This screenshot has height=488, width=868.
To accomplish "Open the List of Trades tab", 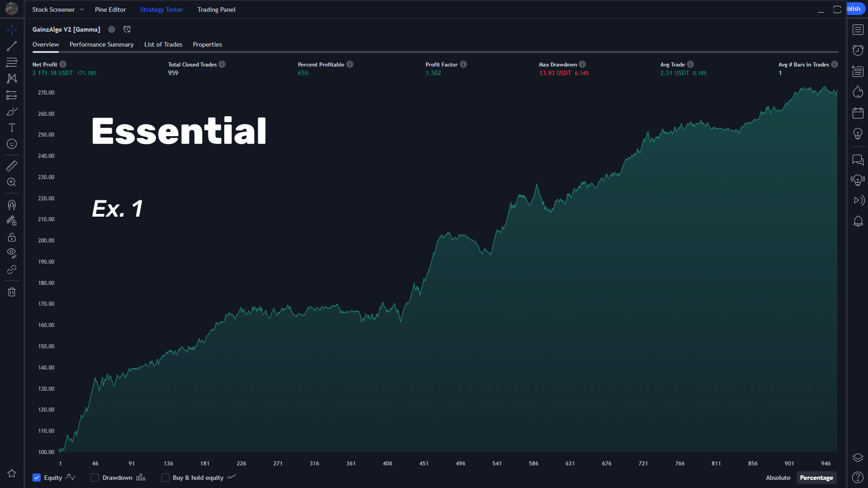I will click(163, 44).
